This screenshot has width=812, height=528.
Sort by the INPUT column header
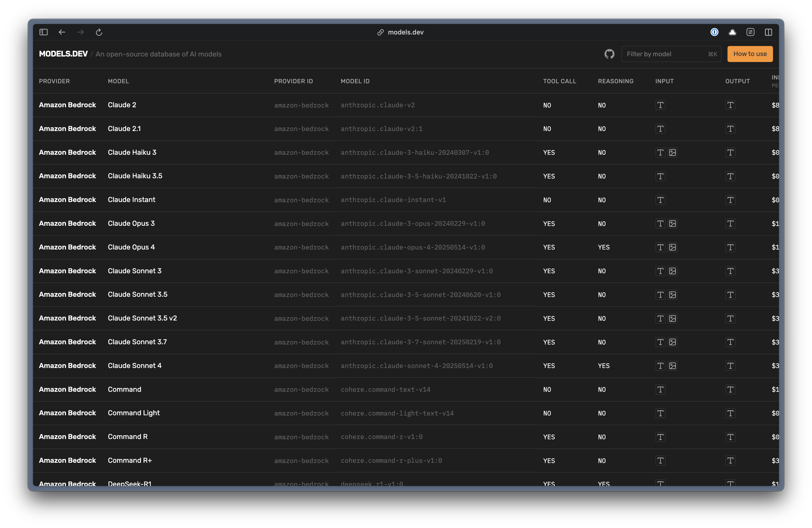point(664,81)
